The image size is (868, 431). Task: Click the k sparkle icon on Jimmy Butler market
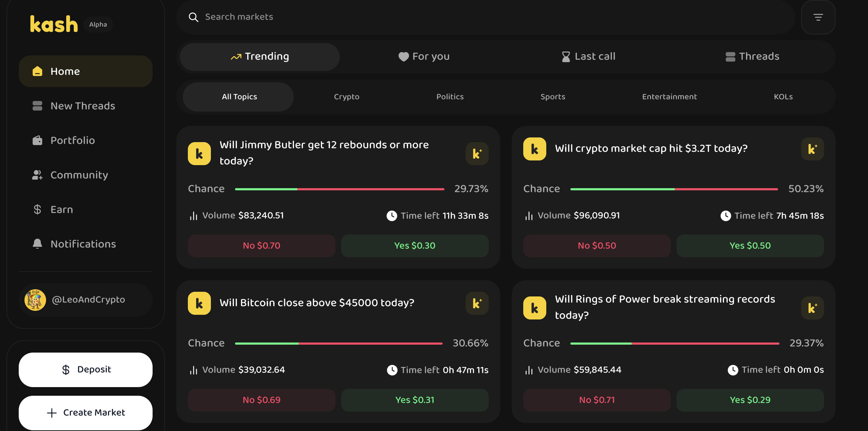point(477,154)
